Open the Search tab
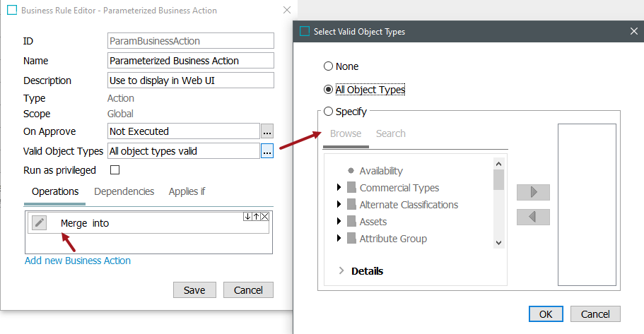The height and width of the screenshot is (334, 644). [391, 133]
